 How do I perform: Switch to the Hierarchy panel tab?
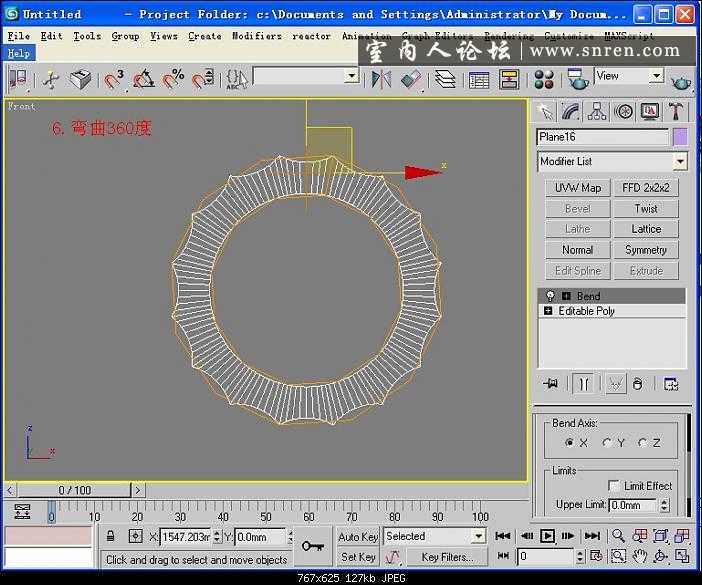(x=597, y=111)
